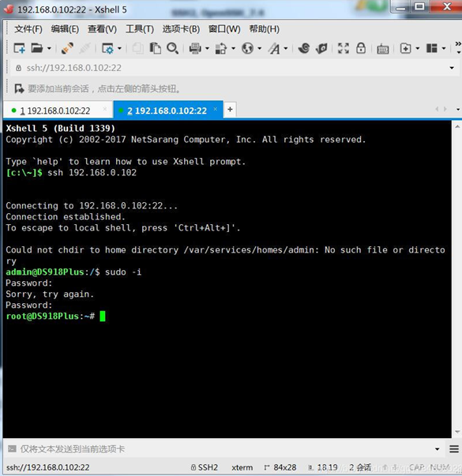Expand the Properties dropdown arrow
The height and width of the screenshot is (476, 462).
point(119,48)
